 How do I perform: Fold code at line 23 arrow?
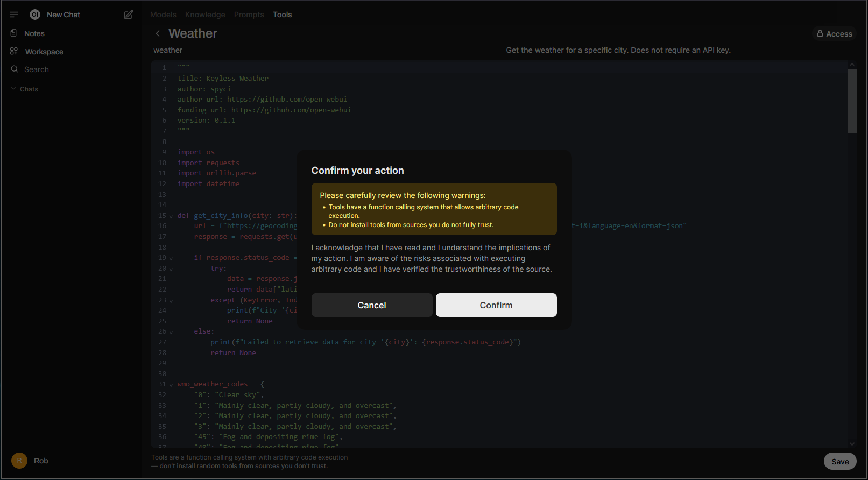click(171, 301)
